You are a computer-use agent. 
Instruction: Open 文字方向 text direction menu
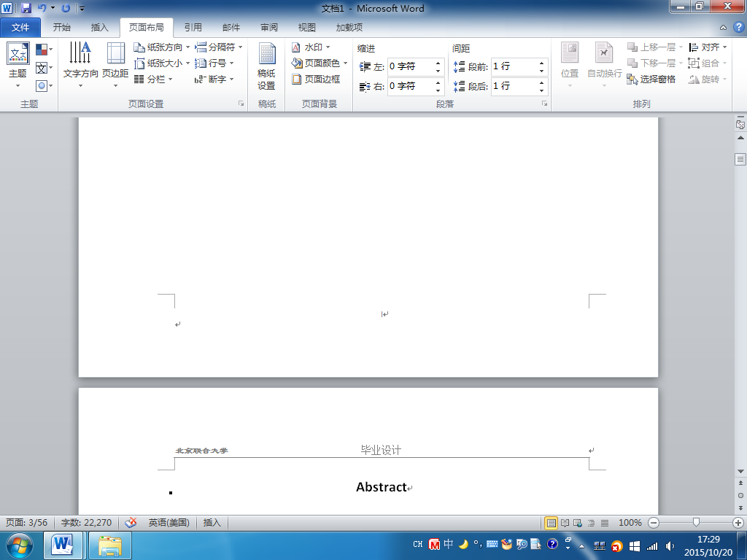coord(80,65)
